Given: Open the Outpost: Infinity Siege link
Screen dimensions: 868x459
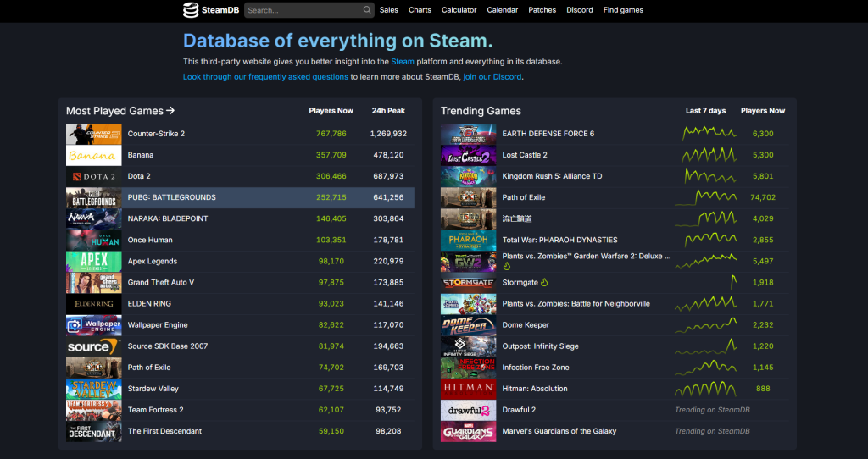Looking at the screenshot, I should coord(540,346).
